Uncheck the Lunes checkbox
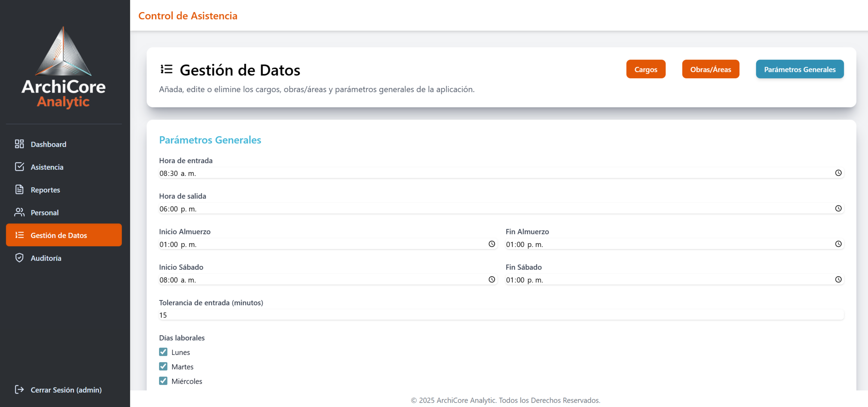This screenshot has width=868, height=407. click(163, 352)
